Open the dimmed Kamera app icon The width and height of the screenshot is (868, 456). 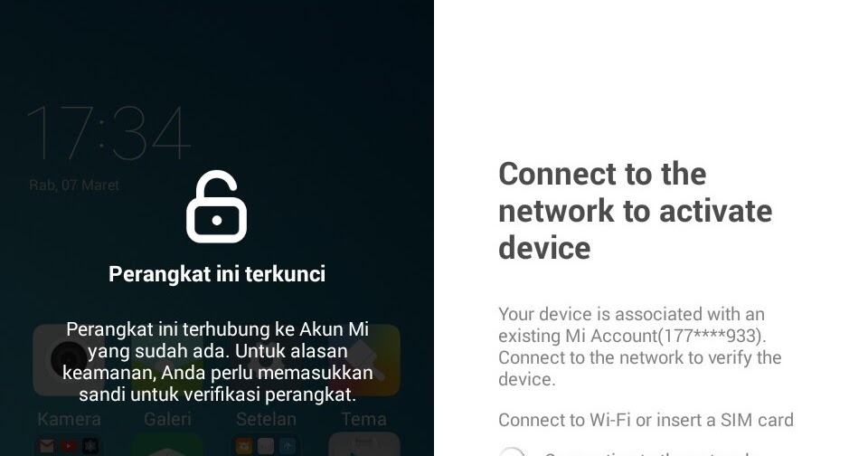coord(69,360)
